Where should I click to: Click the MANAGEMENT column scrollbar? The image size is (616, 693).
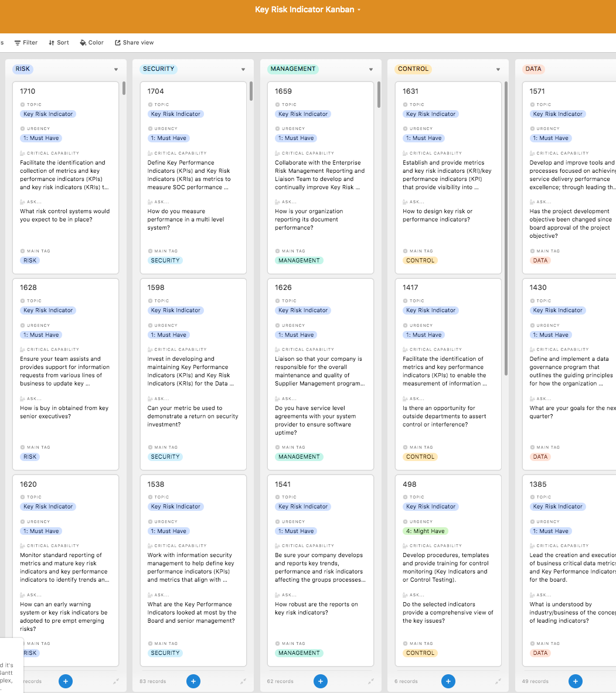pos(379,95)
